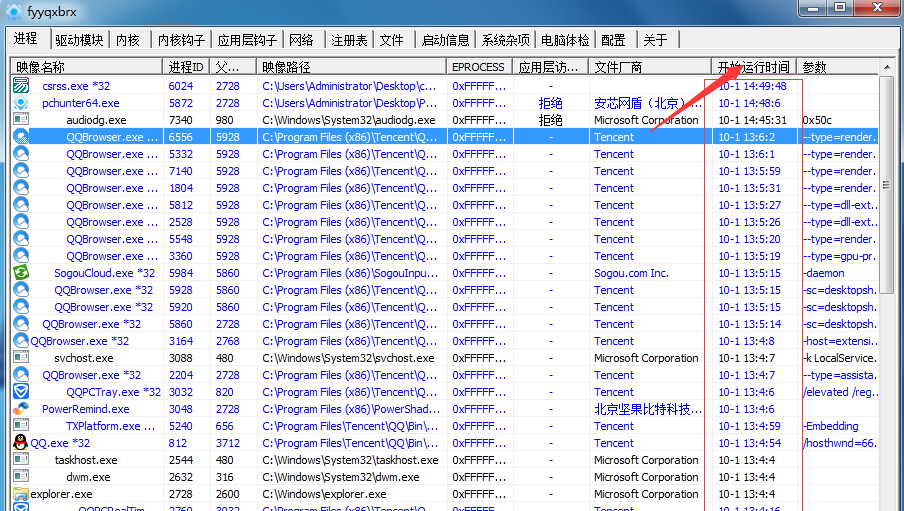Select the explorer.exe process name

[61, 494]
